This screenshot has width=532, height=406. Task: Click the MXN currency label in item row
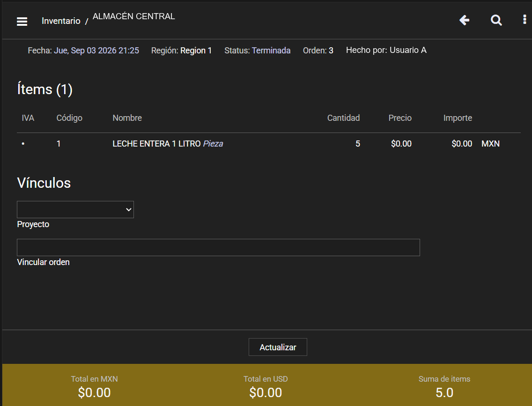[x=490, y=144]
